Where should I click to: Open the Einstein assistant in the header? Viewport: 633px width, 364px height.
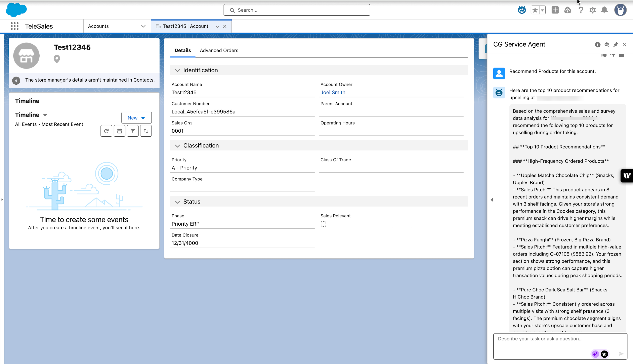pyautogui.click(x=522, y=10)
